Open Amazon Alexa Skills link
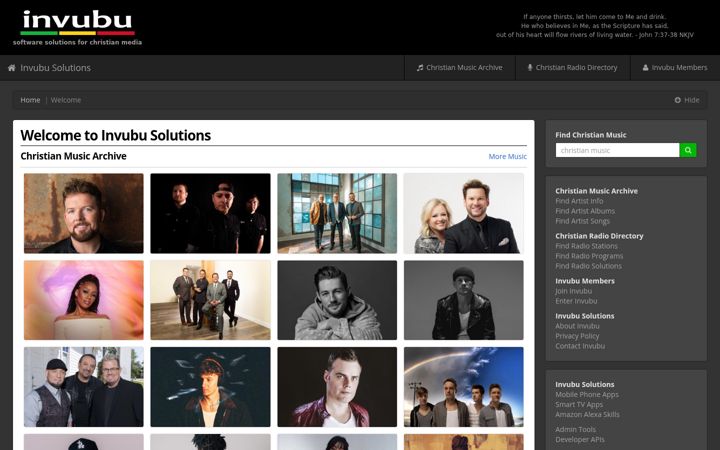The height and width of the screenshot is (450, 720). click(x=587, y=415)
